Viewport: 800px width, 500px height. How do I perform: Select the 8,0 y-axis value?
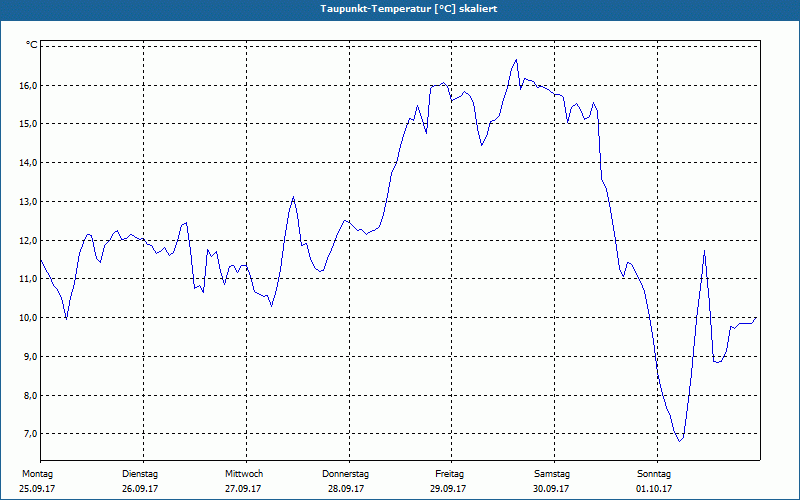pos(31,395)
